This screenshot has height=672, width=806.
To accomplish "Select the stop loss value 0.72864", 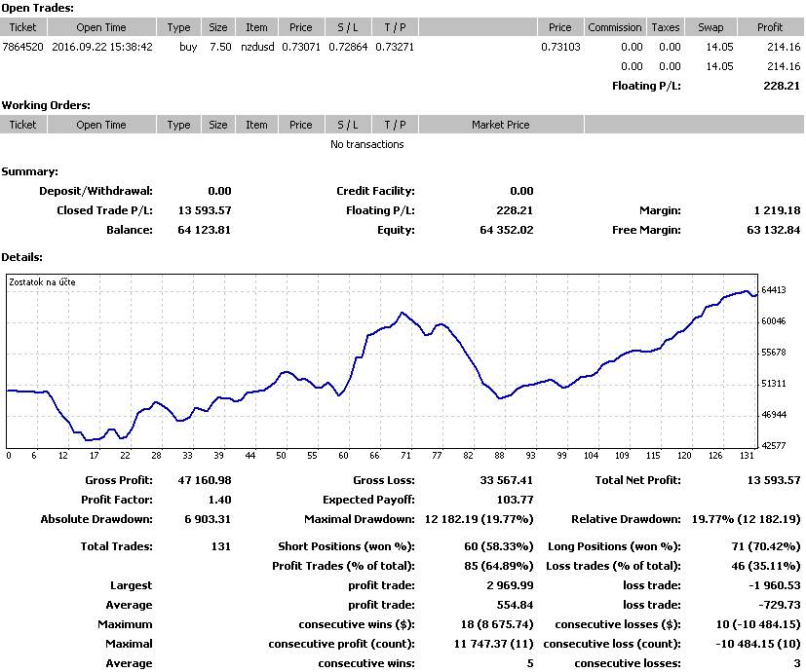I will point(348,47).
